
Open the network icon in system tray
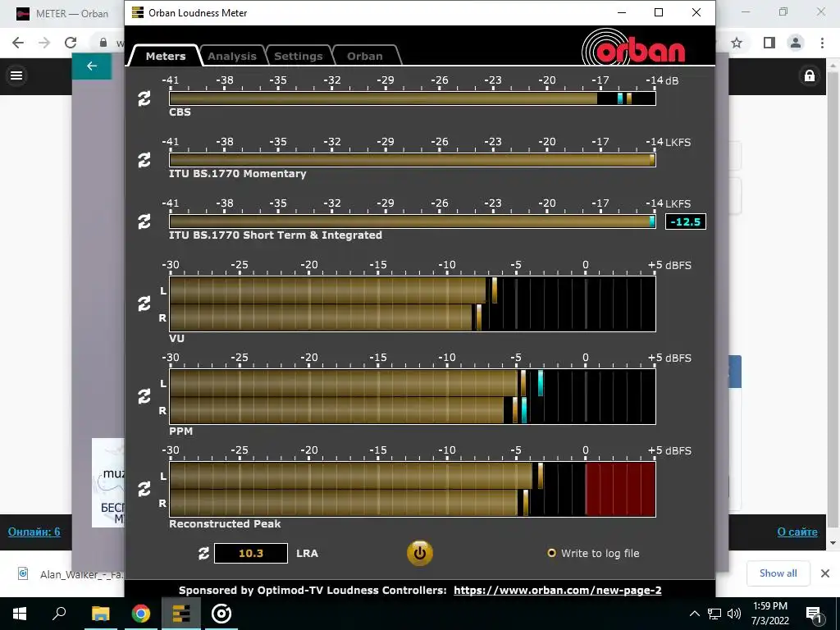(714, 614)
